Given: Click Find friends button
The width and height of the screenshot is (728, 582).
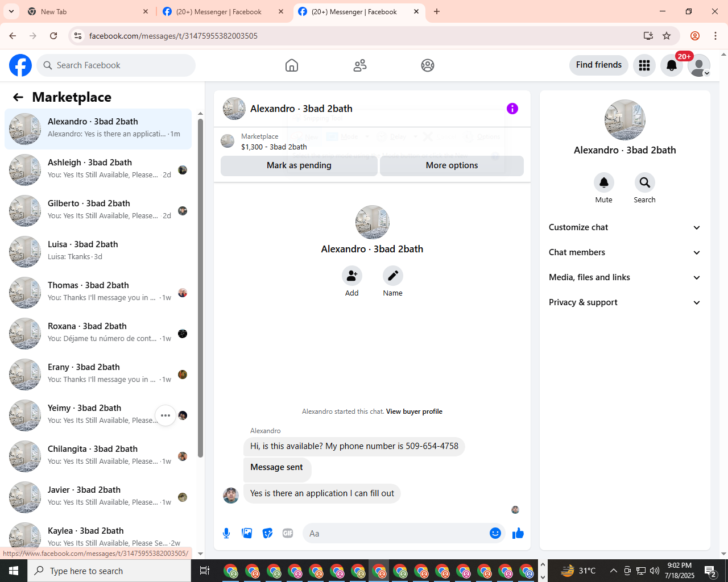Looking at the screenshot, I should coord(599,65).
